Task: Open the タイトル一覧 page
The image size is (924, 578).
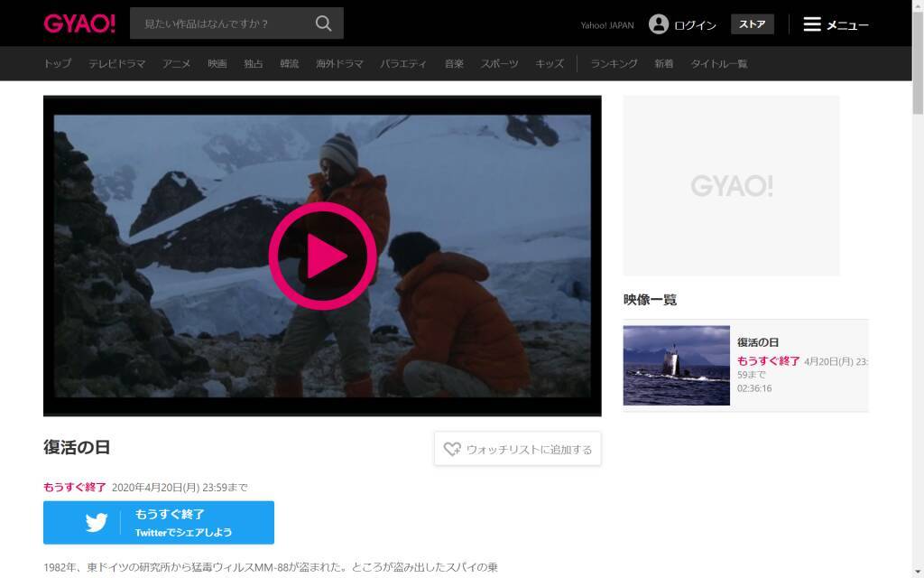Action: 719,64
